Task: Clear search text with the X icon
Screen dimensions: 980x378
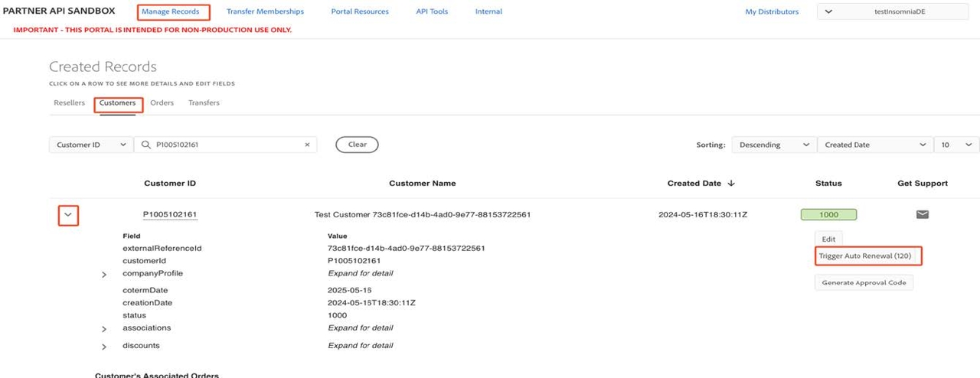Action: point(307,145)
